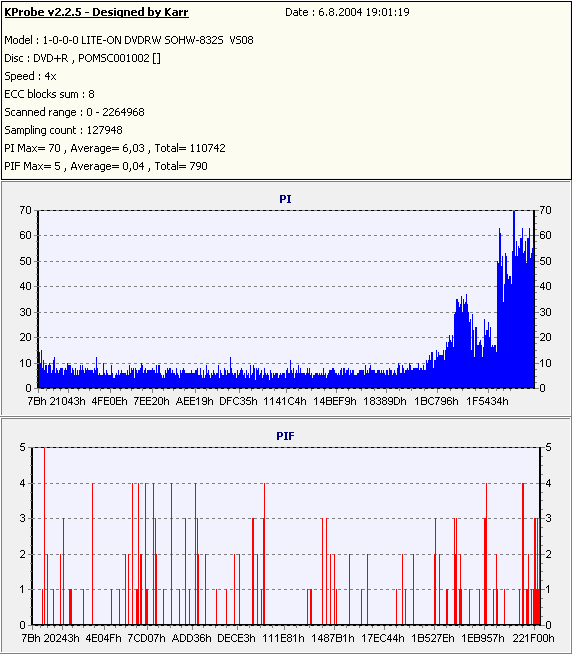Click the PIF chart title
The image size is (572, 654).
coord(285,436)
